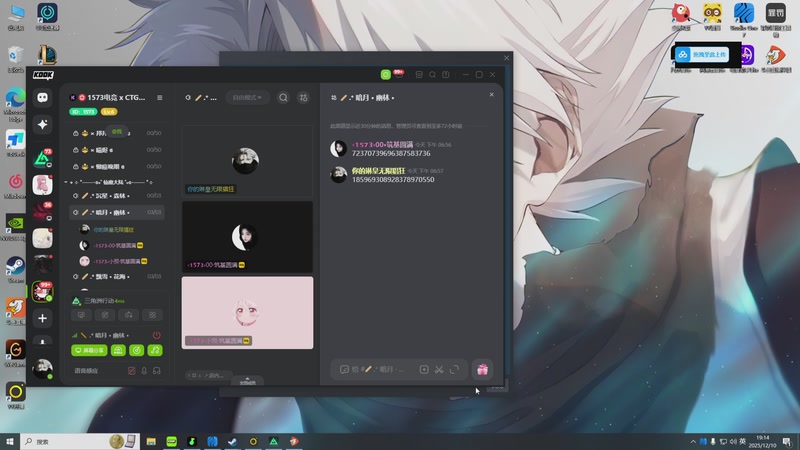Open the KOOK direct messages home icon
The image size is (800, 450).
[42, 97]
